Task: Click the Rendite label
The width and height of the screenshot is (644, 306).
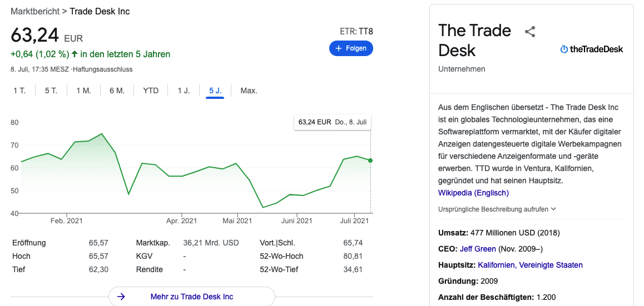Action: click(150, 269)
